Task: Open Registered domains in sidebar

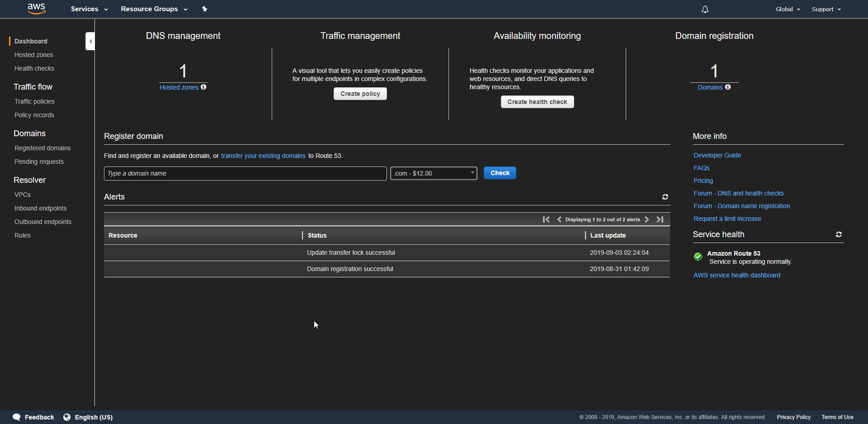Action: (42, 148)
